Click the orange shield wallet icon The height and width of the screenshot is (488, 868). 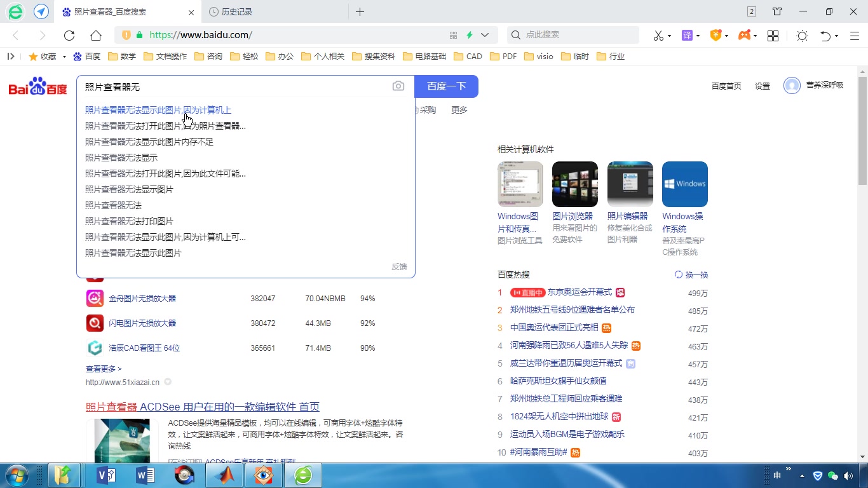tap(715, 36)
